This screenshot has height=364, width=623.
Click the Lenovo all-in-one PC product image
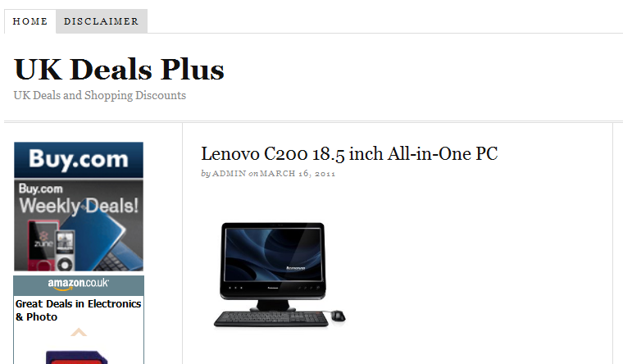280,275
